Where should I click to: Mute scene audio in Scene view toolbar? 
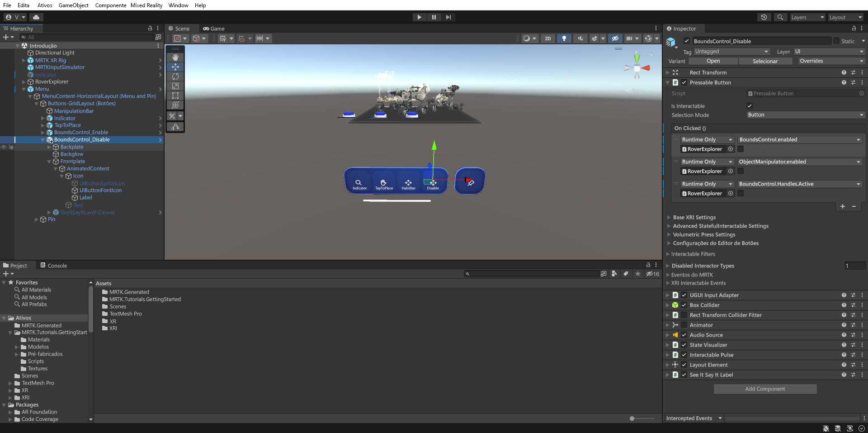pyautogui.click(x=580, y=38)
